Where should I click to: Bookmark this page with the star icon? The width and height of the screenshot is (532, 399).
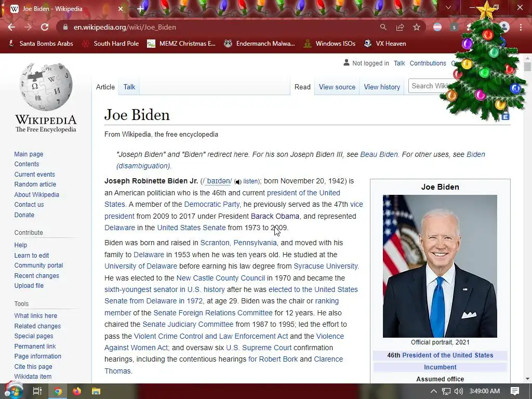pyautogui.click(x=417, y=27)
